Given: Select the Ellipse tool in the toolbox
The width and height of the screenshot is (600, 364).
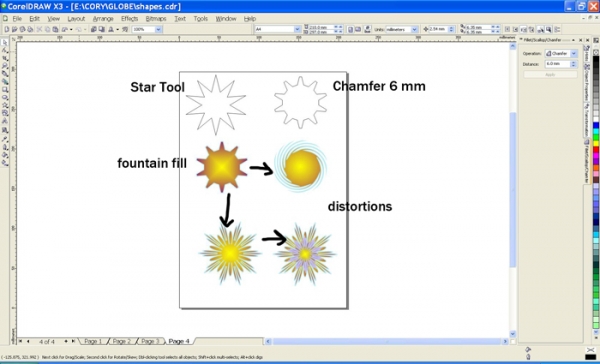Looking at the screenshot, I should 5,97.
